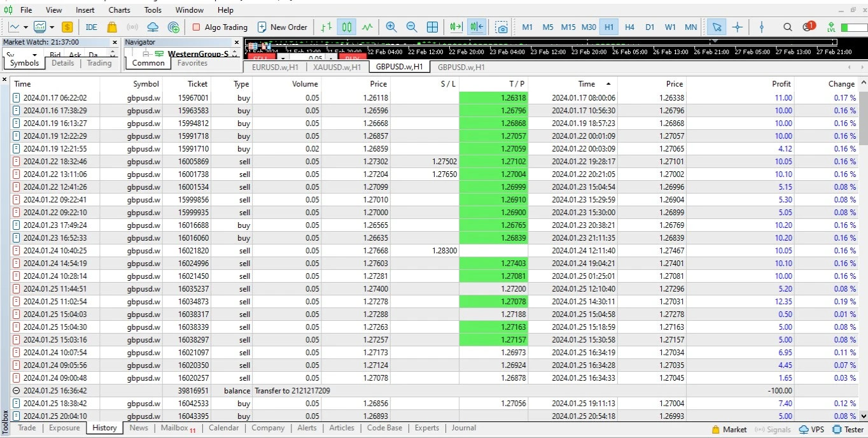Click the green LVL icon
Image resolution: width=868 pixels, height=438 pixels.
[x=831, y=27]
